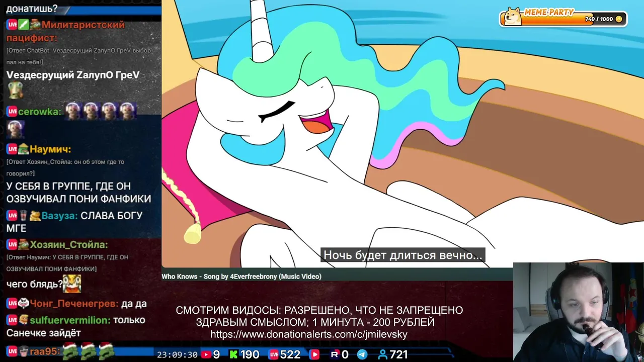Click the 23:09:30 clock in status bar

click(x=177, y=354)
